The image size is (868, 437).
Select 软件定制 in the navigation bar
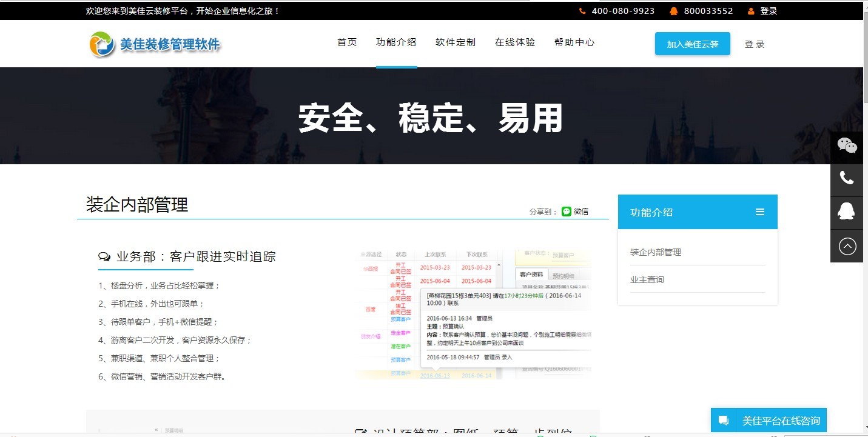[x=455, y=42]
